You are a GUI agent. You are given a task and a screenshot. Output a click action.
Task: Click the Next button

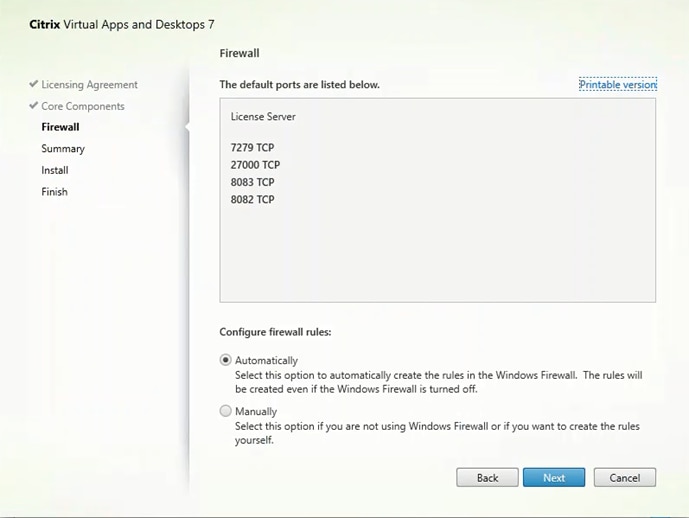554,478
